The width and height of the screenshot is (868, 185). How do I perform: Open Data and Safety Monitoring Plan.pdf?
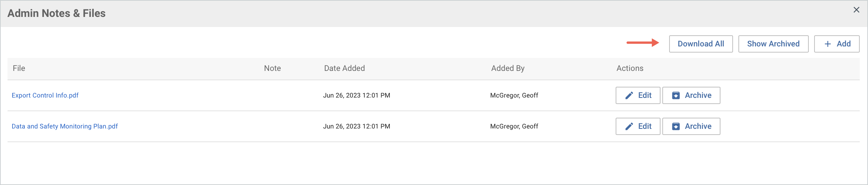tap(65, 126)
